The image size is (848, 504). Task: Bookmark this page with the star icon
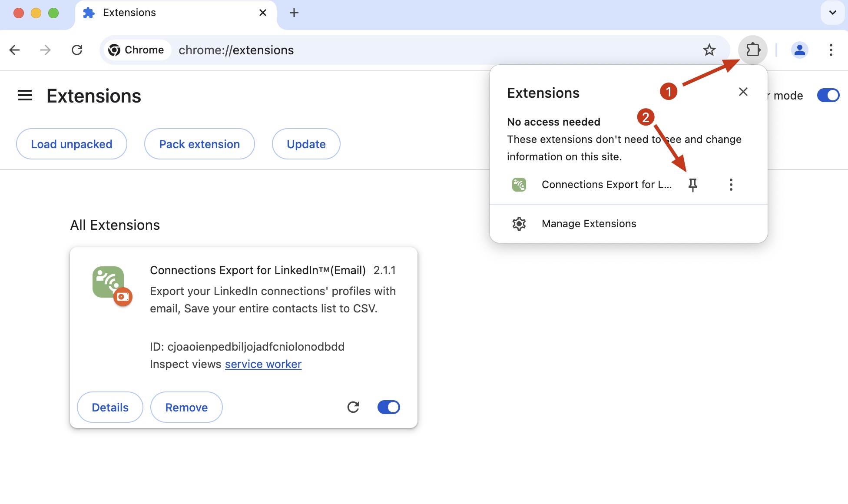pos(709,50)
